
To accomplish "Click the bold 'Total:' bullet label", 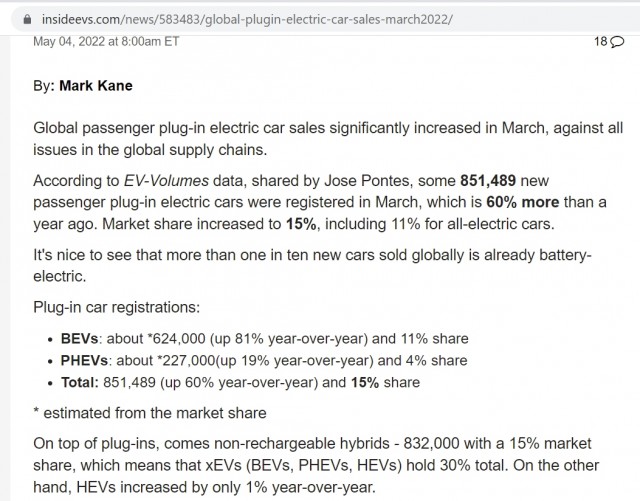I will click(80, 382).
